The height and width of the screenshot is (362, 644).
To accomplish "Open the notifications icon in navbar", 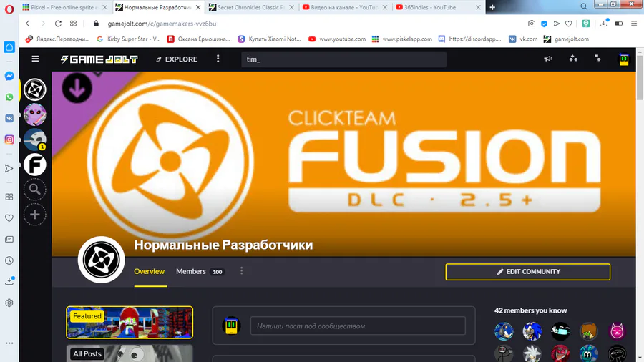I will [x=598, y=59].
